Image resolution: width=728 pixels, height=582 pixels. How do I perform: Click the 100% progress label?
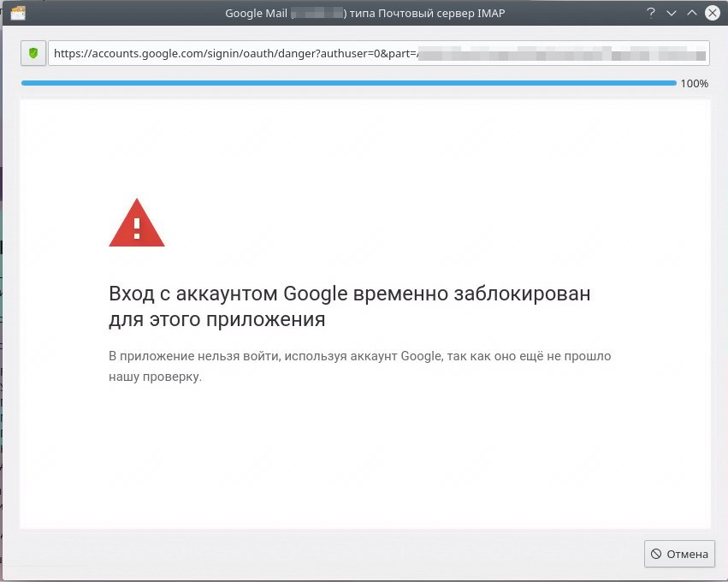coord(694,84)
